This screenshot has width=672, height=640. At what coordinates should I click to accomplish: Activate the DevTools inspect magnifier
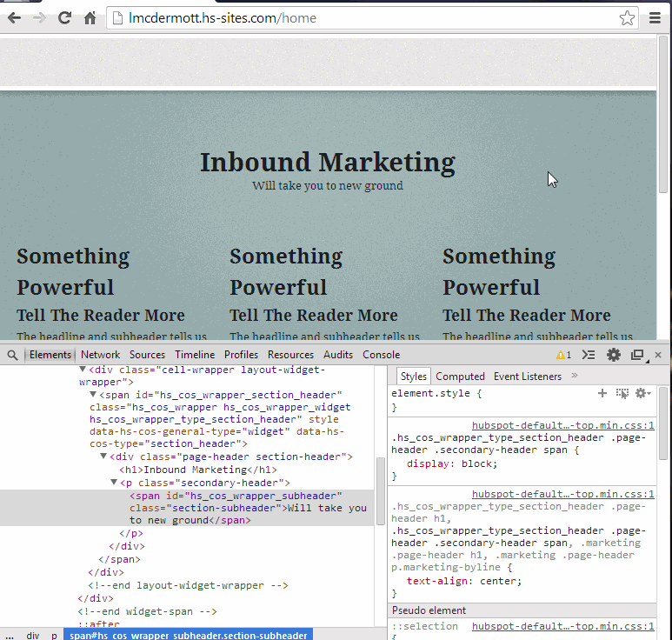coord(12,355)
